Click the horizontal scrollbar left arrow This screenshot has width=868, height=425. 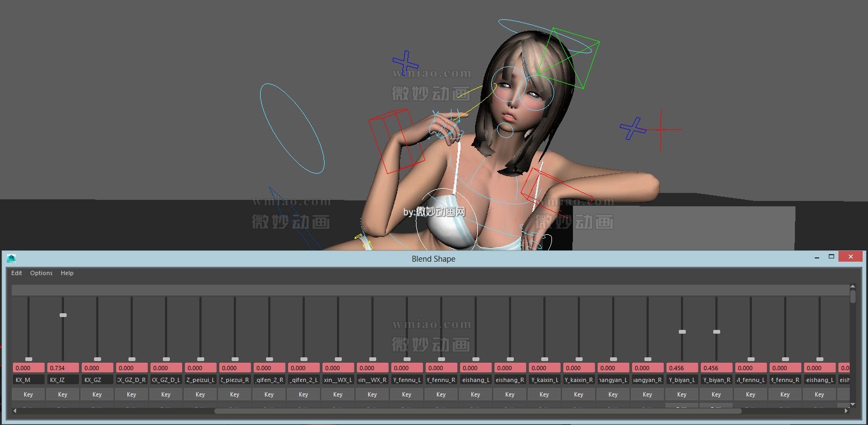[15, 411]
